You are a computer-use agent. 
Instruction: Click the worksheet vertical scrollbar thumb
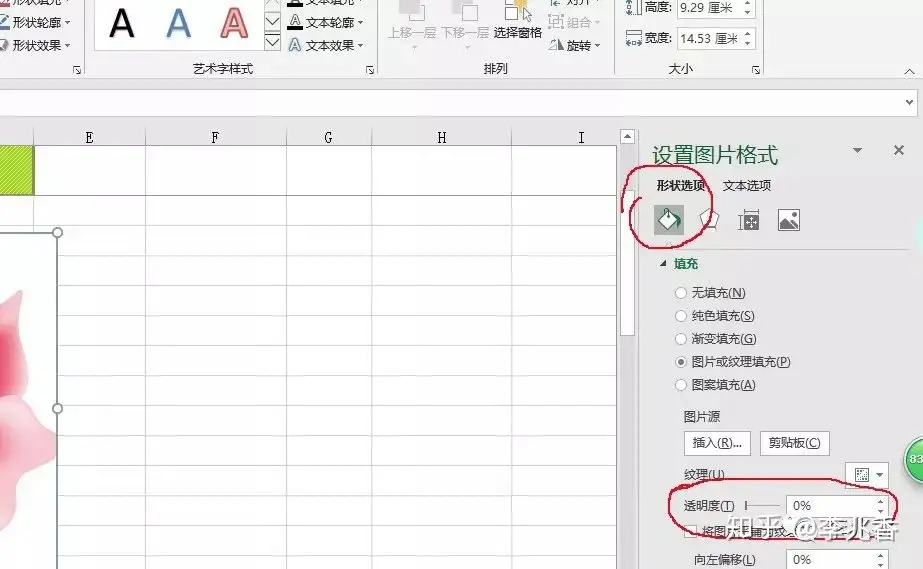627,262
